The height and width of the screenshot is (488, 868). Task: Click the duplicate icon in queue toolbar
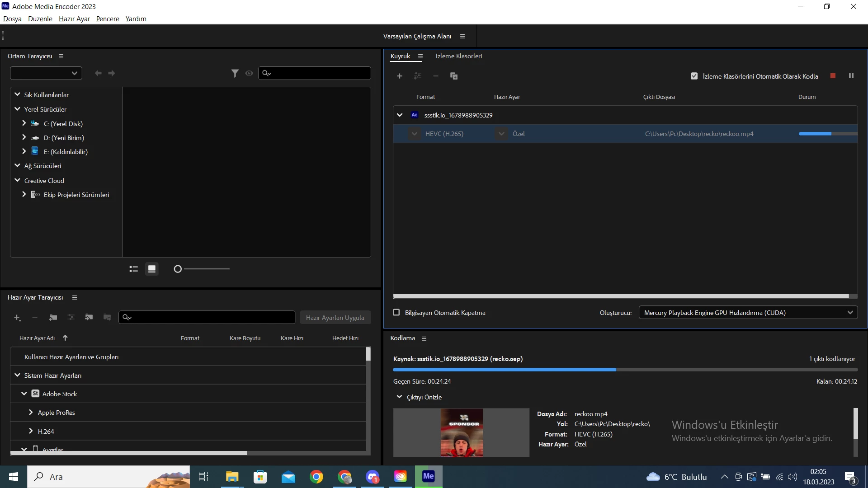(x=454, y=76)
